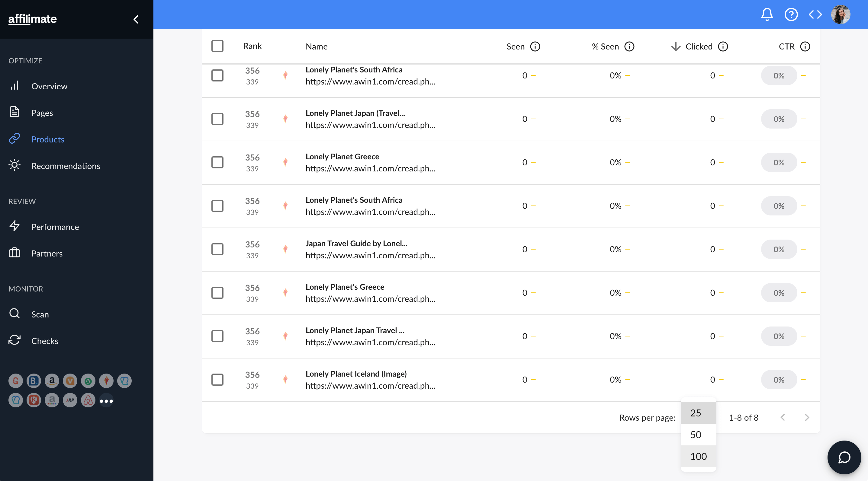The image size is (868, 481).
Task: Click the red Klook partner icon
Action: (34, 400)
